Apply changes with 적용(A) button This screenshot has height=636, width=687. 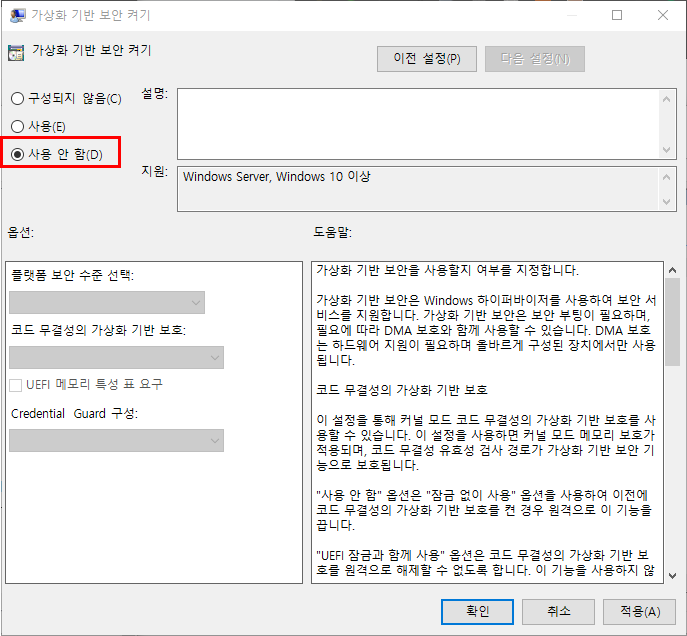point(640,611)
